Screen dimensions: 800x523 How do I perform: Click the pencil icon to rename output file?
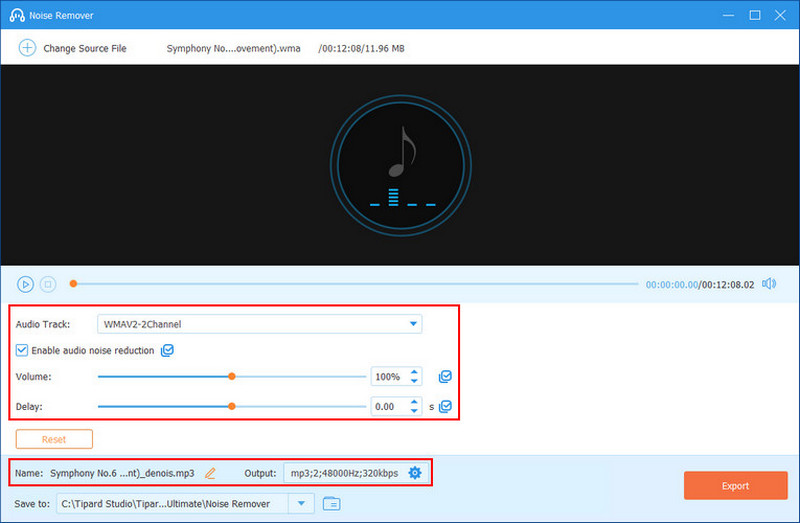(210, 473)
